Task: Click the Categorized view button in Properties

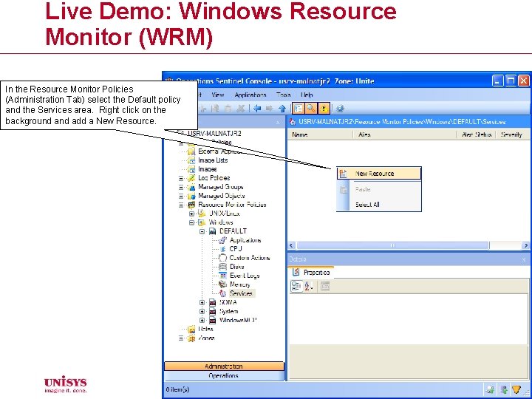Action: 296,287
